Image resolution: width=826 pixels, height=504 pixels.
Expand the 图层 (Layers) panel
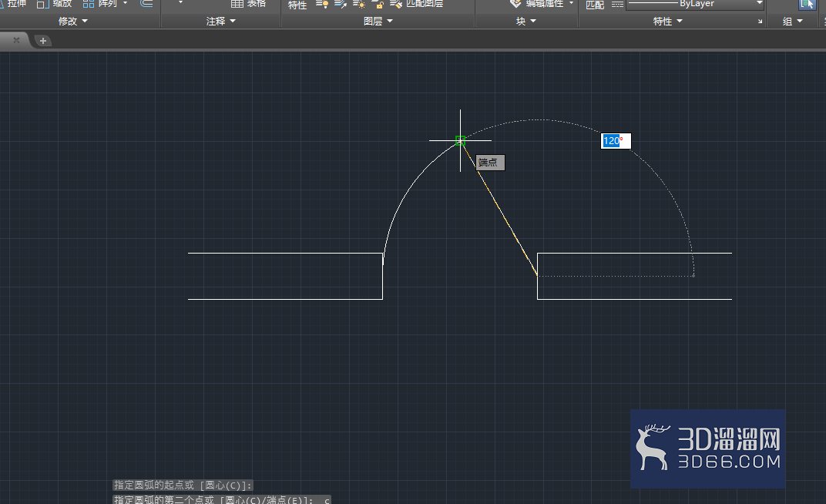[x=378, y=21]
